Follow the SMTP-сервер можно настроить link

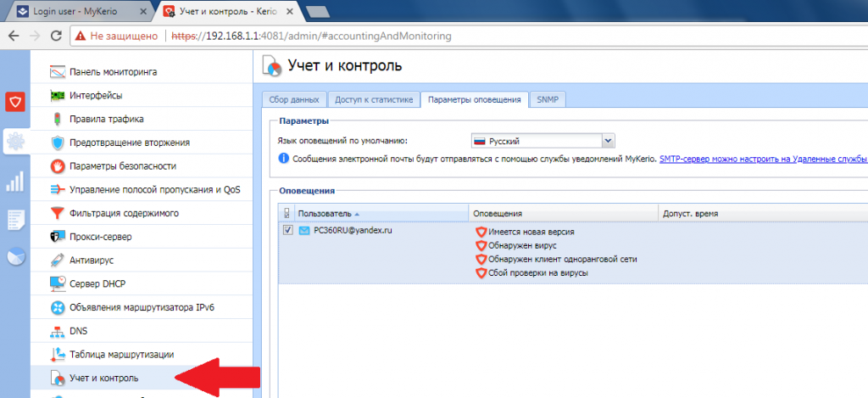coord(763,159)
